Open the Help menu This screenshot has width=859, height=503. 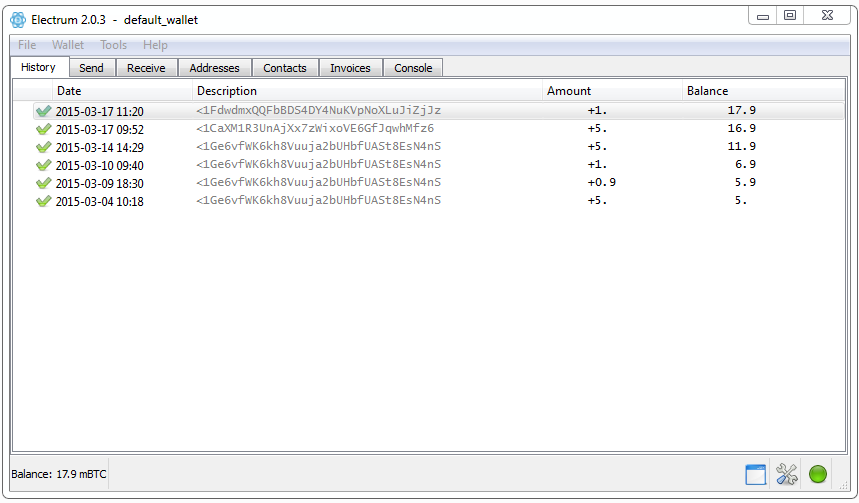click(x=155, y=45)
